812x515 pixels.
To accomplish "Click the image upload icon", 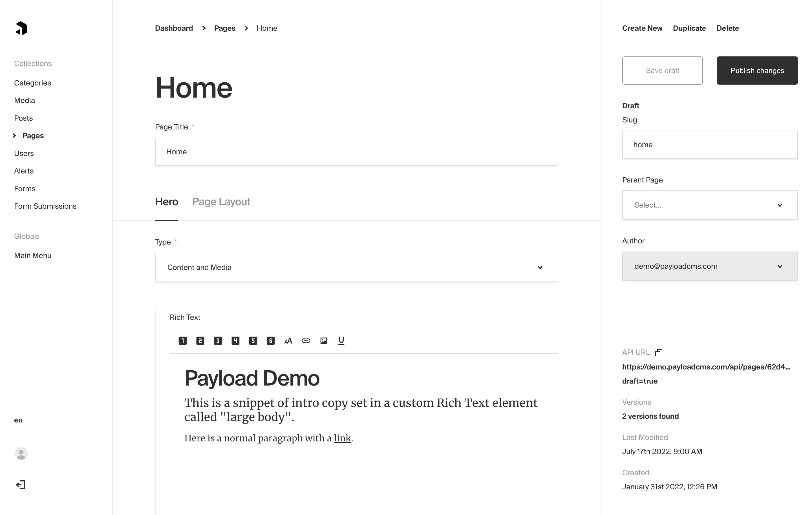I will 324,340.
